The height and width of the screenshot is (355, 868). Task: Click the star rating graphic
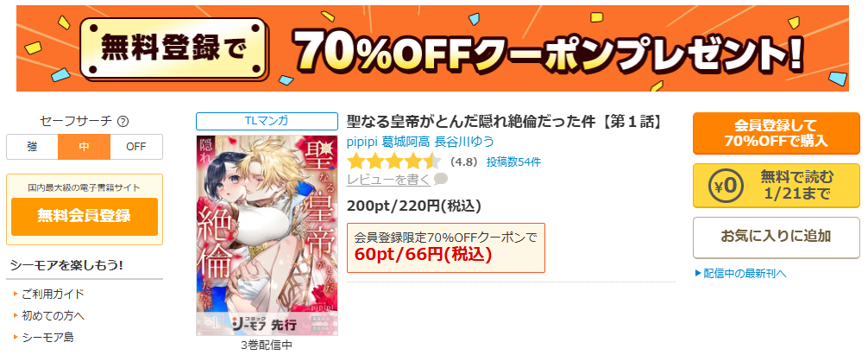393,162
